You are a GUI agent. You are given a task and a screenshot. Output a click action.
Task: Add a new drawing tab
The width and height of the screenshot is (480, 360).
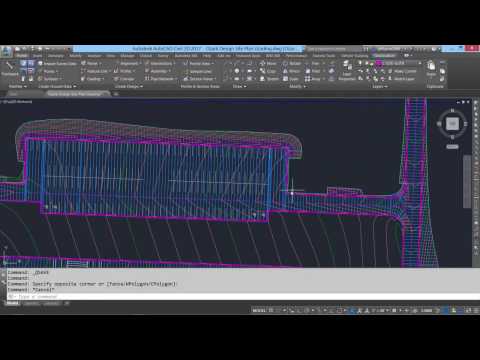(x=116, y=94)
